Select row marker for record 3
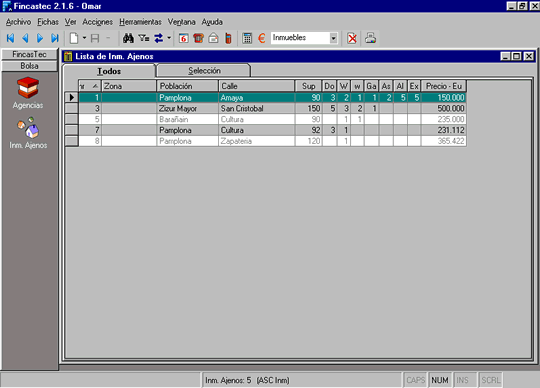Image resolution: width=540 pixels, height=388 pixels. 72,108
